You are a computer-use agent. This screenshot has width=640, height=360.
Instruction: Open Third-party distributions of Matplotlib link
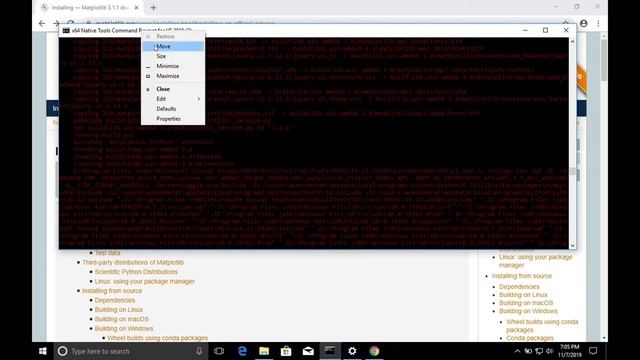pos(133,262)
